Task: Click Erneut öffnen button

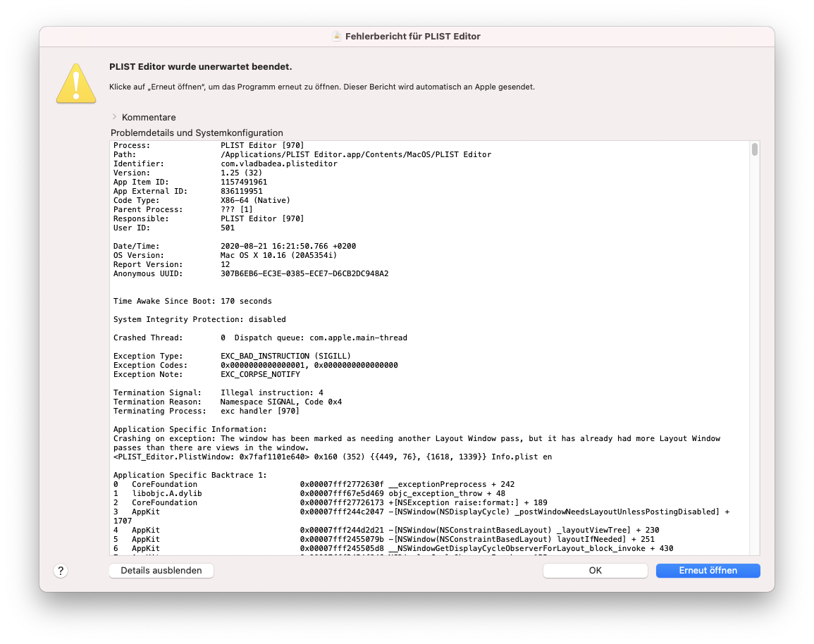Action: pos(708,570)
